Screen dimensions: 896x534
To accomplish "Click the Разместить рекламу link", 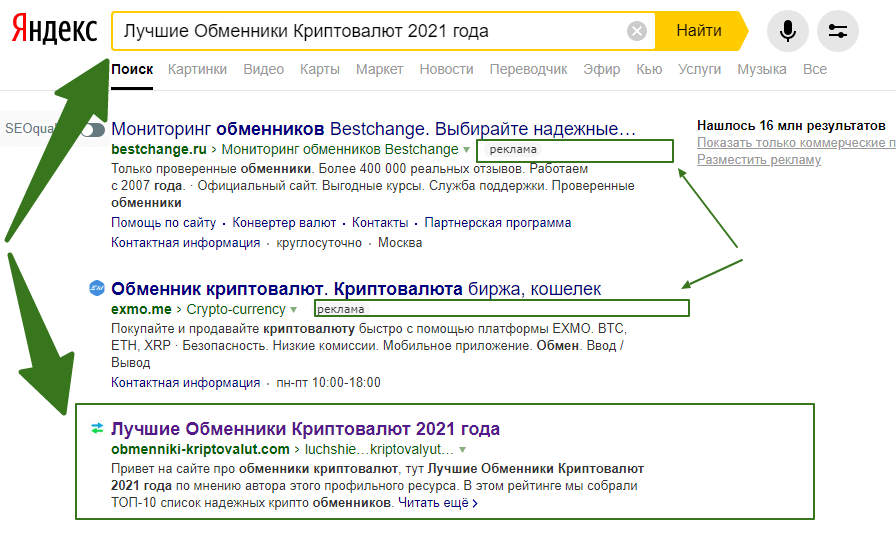I will (759, 160).
